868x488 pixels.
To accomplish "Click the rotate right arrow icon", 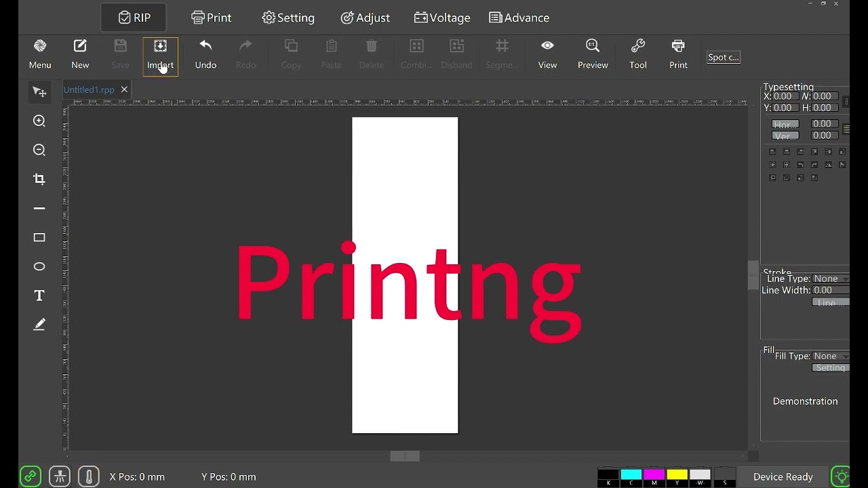I will click(x=814, y=165).
